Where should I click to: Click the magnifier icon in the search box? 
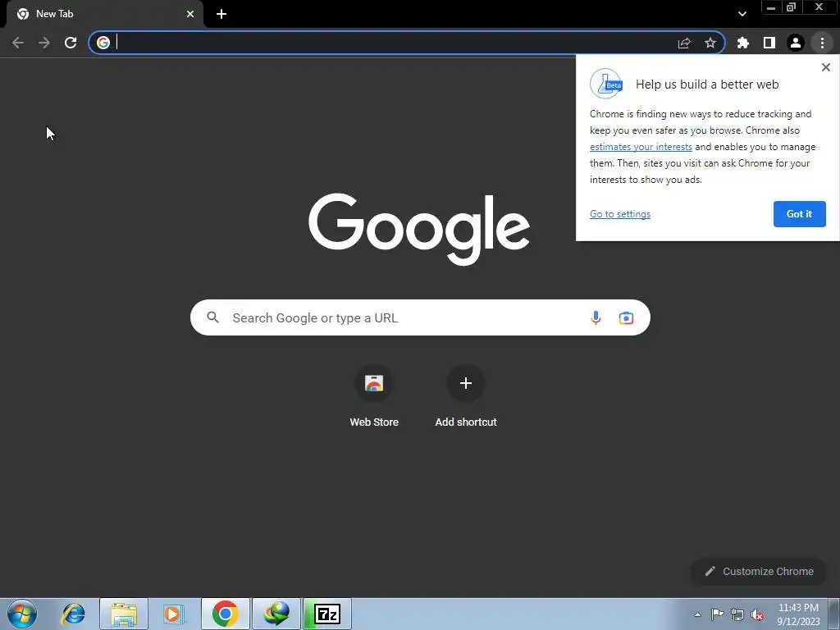coord(213,317)
